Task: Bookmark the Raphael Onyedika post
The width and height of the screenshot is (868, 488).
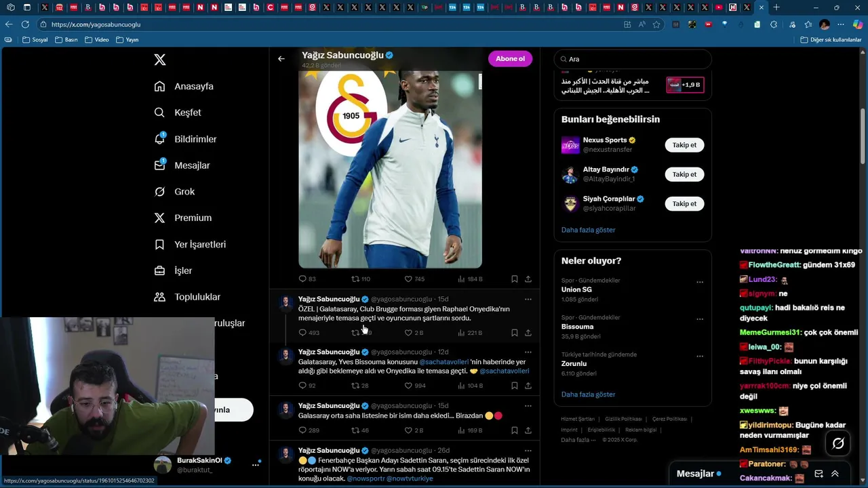Action: 515,333
